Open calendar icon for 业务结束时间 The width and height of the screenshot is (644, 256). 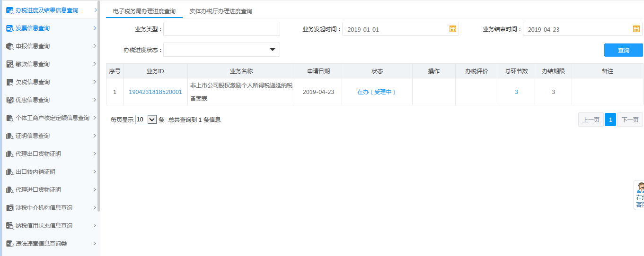[x=636, y=29]
